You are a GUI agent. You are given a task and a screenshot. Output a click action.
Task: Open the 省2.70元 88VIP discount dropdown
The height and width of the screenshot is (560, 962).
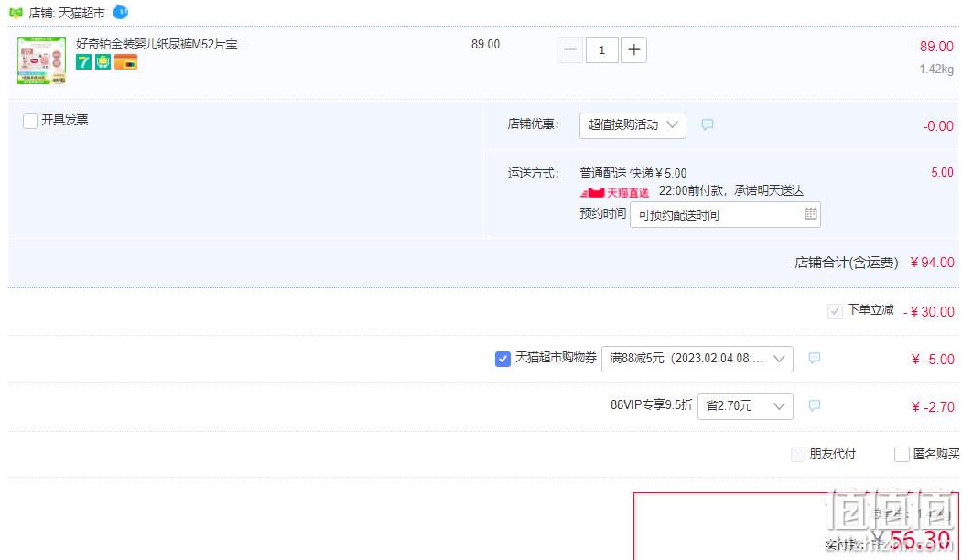coord(745,406)
